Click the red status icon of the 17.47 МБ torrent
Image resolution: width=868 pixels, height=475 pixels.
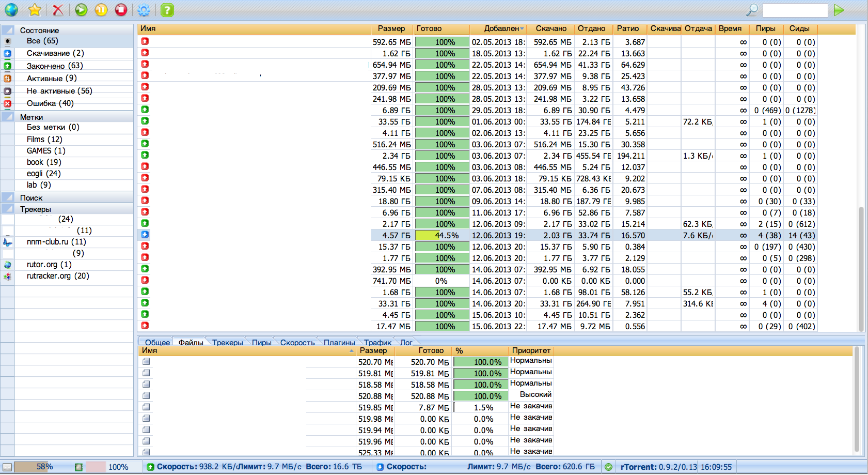(x=145, y=326)
